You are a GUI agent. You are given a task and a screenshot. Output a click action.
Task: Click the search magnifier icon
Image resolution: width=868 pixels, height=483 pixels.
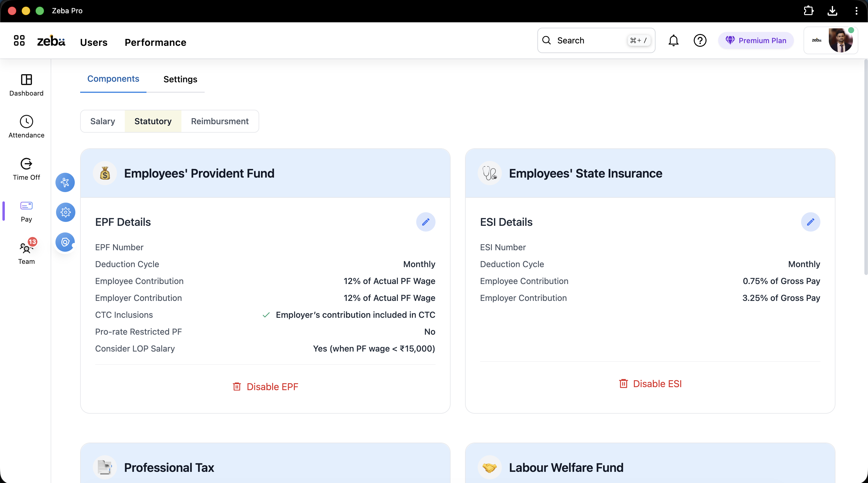coord(546,40)
